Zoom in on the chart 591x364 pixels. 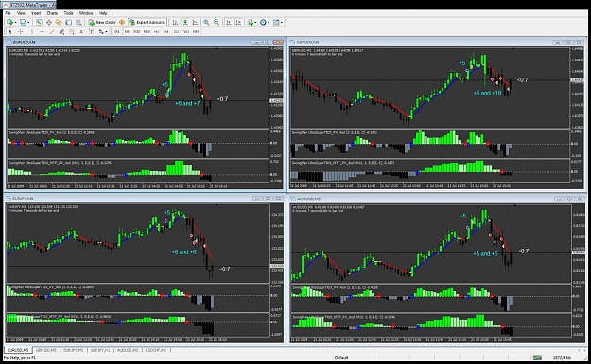click(206, 23)
